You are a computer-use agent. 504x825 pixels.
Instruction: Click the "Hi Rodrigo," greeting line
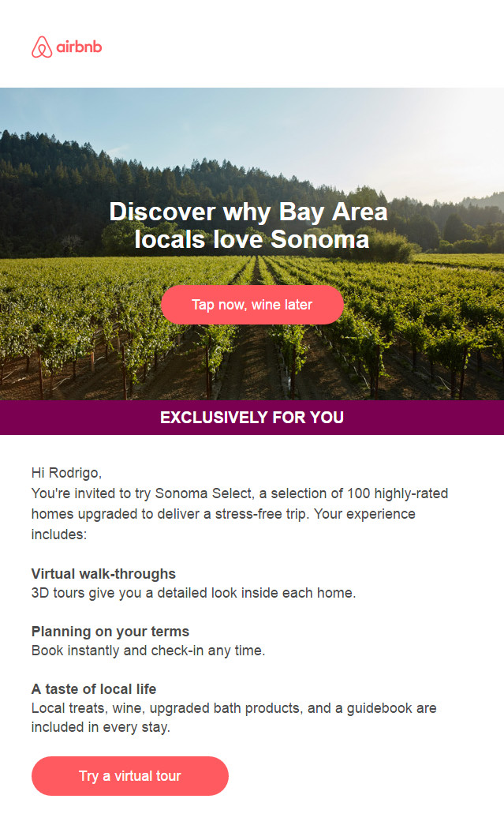(67, 473)
